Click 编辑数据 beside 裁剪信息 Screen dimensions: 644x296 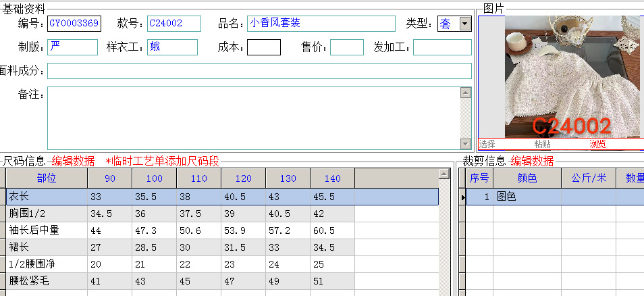click(x=533, y=161)
